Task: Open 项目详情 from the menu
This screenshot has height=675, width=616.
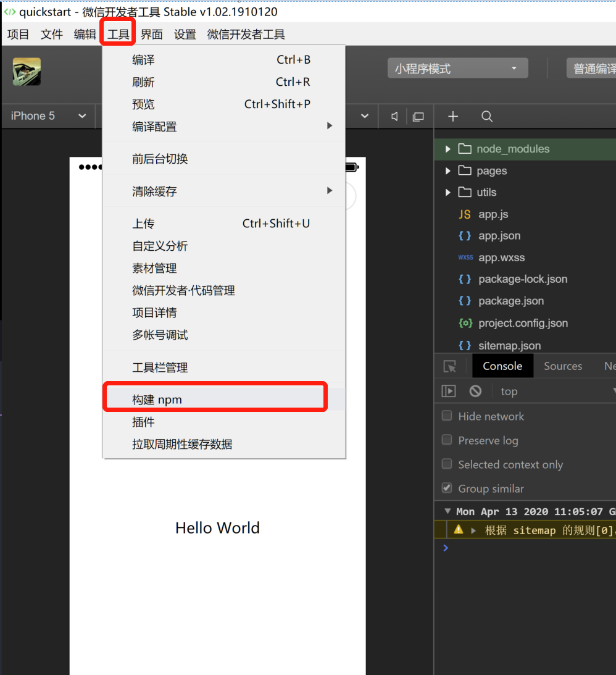Action: (x=223, y=312)
